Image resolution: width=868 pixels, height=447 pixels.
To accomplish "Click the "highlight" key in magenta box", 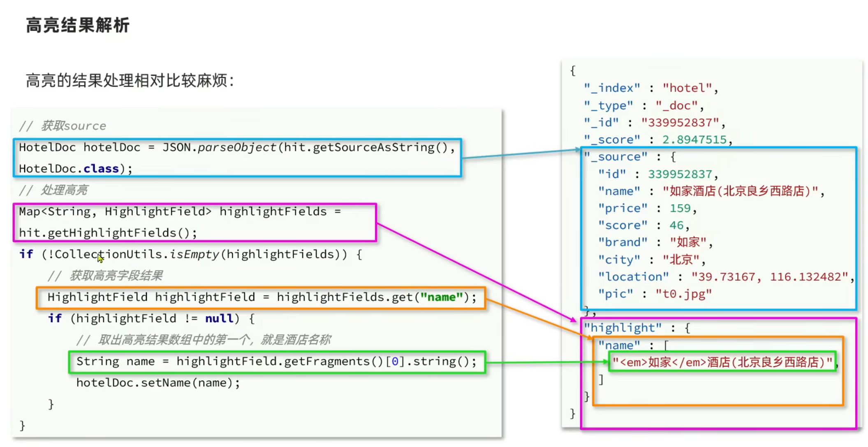I will 623,328.
